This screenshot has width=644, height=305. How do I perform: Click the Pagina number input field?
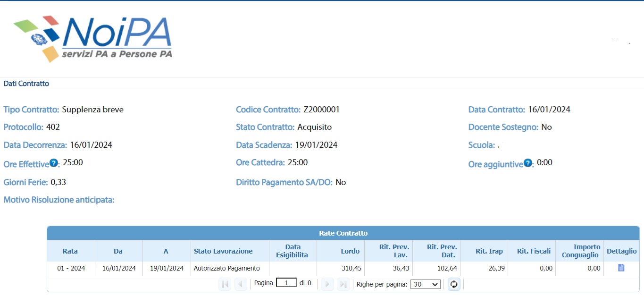(x=286, y=283)
